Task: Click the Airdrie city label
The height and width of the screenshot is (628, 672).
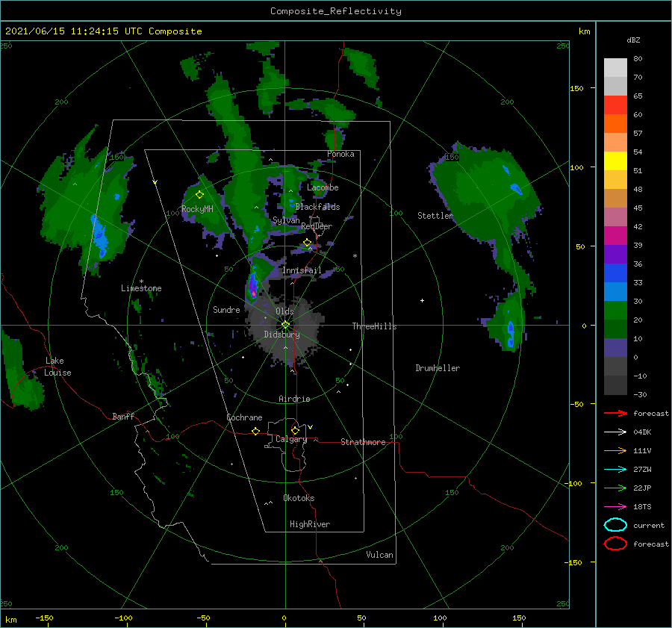Action: coord(294,399)
